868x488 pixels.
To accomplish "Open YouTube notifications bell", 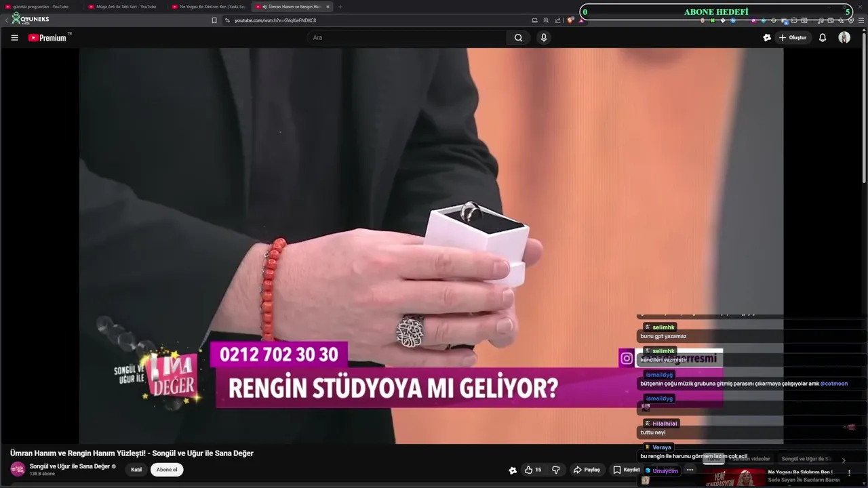I will coord(823,38).
